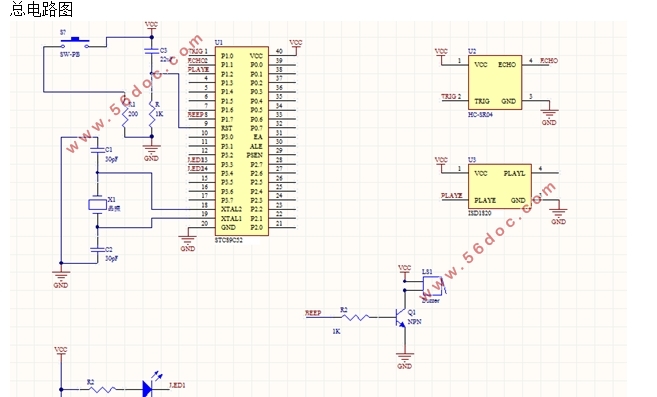Select the BEEP net label near R2
This screenshot has width=657, height=397.
point(313,313)
